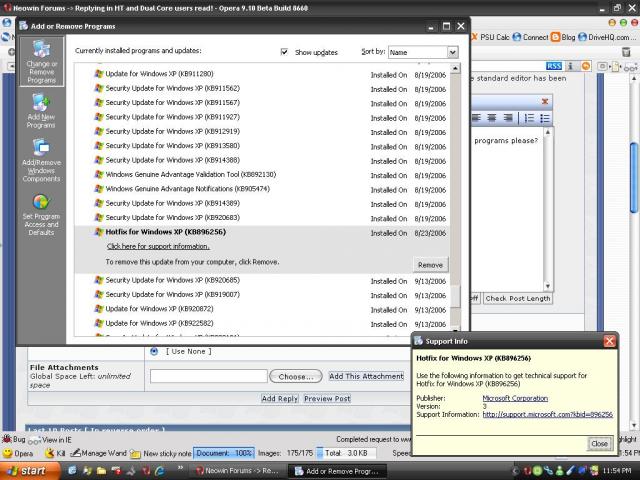Screen dimensions: 640x480
Task: Click here for support information link
Action: [158, 247]
